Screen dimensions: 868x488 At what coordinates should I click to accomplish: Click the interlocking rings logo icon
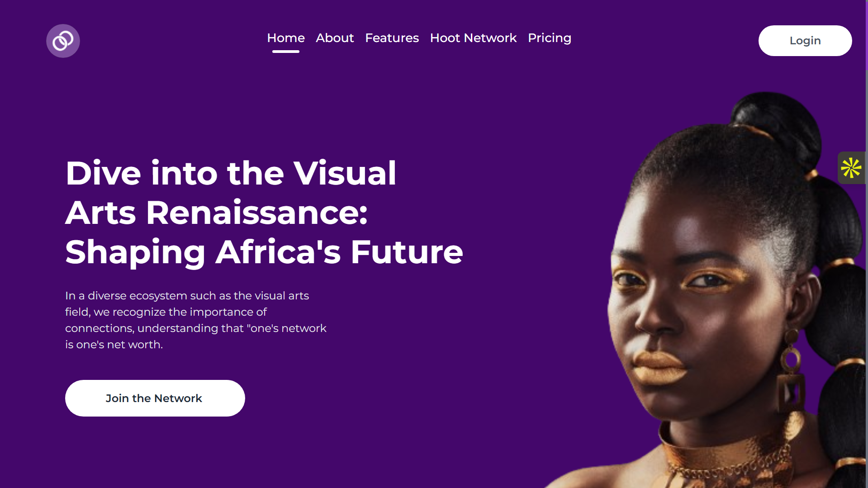point(63,41)
